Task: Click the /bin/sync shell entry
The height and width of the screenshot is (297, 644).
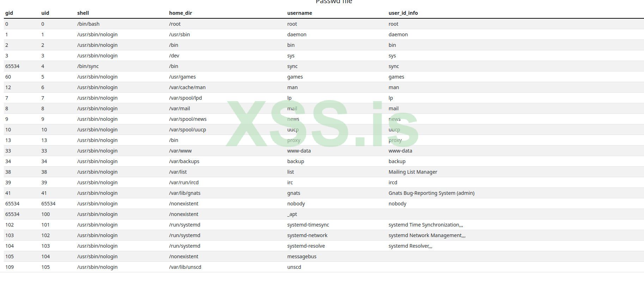Action: click(x=88, y=66)
